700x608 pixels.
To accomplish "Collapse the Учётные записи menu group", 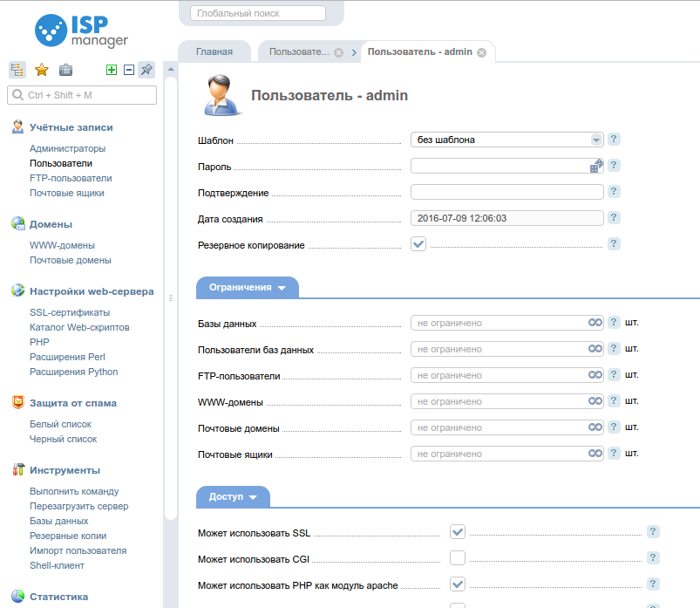I will (x=71, y=127).
